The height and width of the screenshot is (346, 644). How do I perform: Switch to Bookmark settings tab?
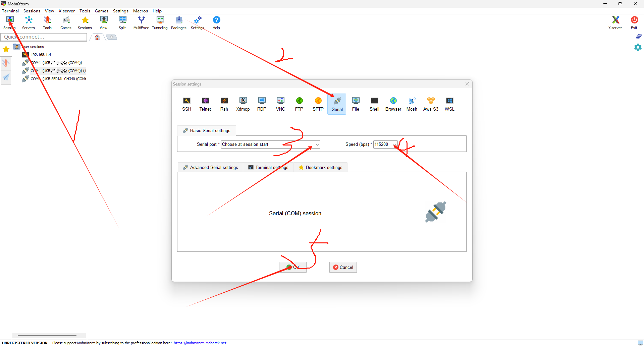point(320,167)
